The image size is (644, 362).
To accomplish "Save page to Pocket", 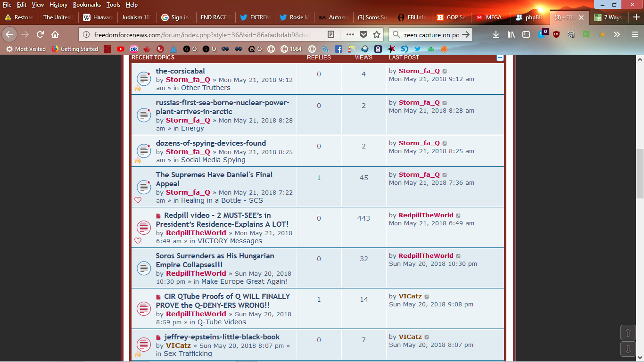I will tap(363, 34).
